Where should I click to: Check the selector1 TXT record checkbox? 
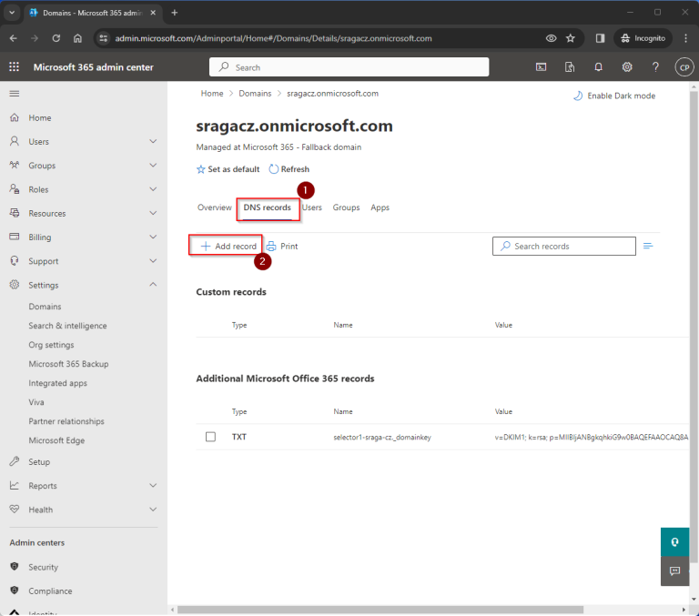point(210,437)
